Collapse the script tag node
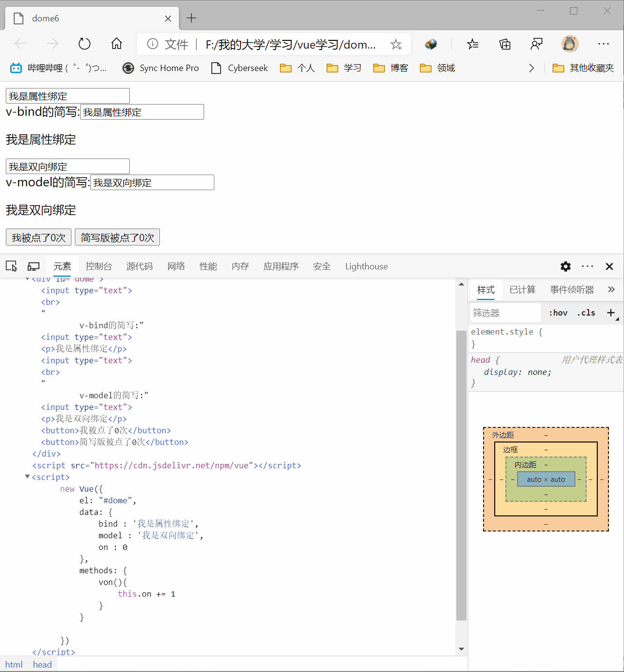Image resolution: width=624 pixels, height=672 pixels. point(28,477)
